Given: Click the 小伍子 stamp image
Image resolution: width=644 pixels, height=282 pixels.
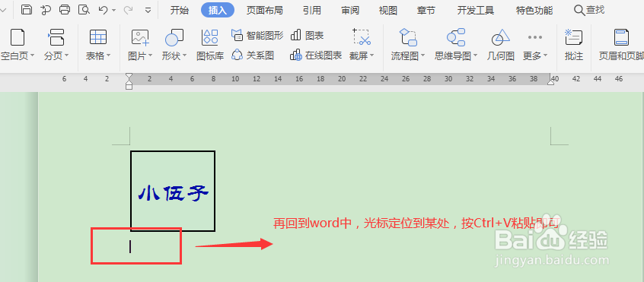Looking at the screenshot, I should (x=173, y=192).
